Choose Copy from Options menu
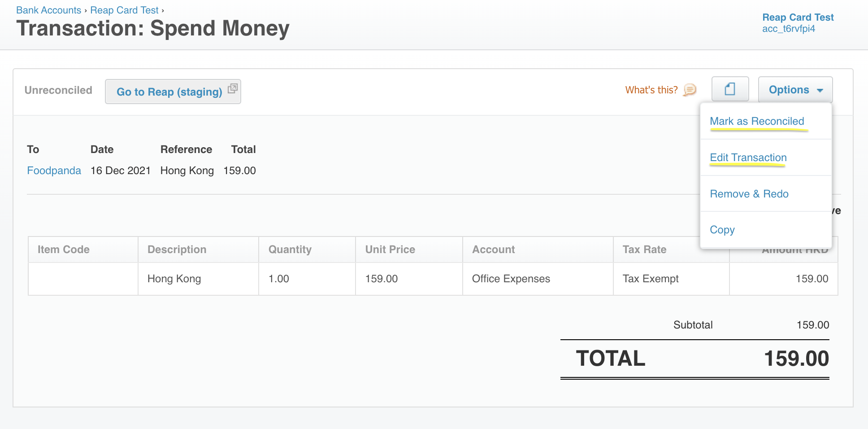Screen dimensions: 868x429 point(722,230)
